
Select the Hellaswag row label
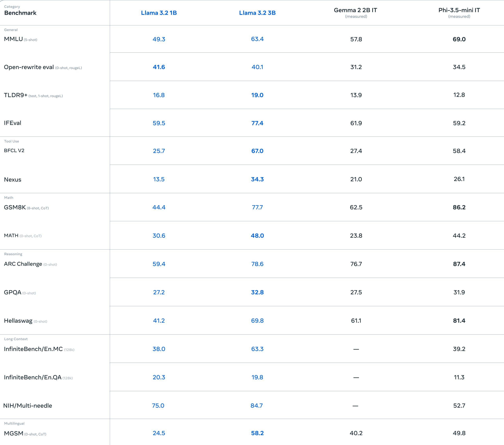tap(26, 321)
